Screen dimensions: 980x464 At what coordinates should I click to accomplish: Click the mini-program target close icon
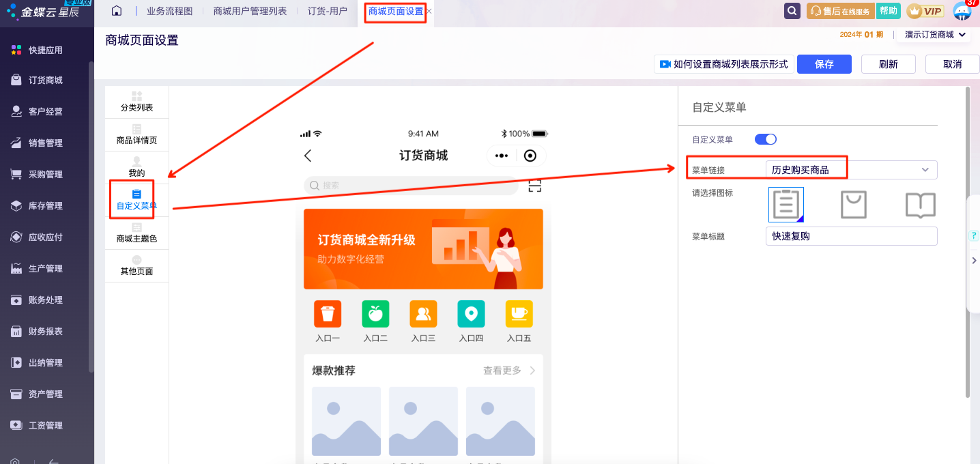pyautogui.click(x=530, y=156)
